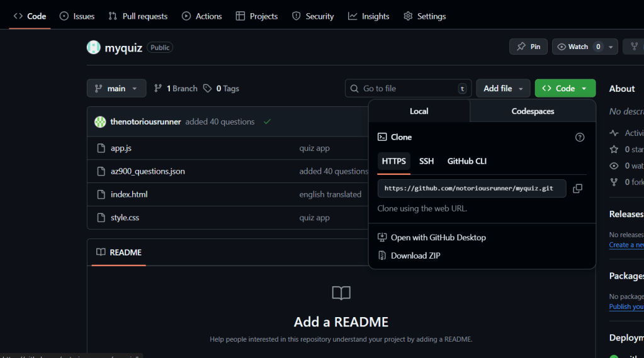Click the Public visibility badge
Viewport: 644px width, 358px height.
(x=160, y=48)
